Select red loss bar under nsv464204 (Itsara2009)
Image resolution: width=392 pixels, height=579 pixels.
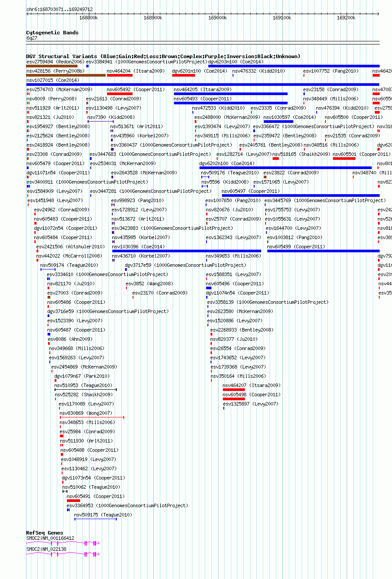[120, 75]
